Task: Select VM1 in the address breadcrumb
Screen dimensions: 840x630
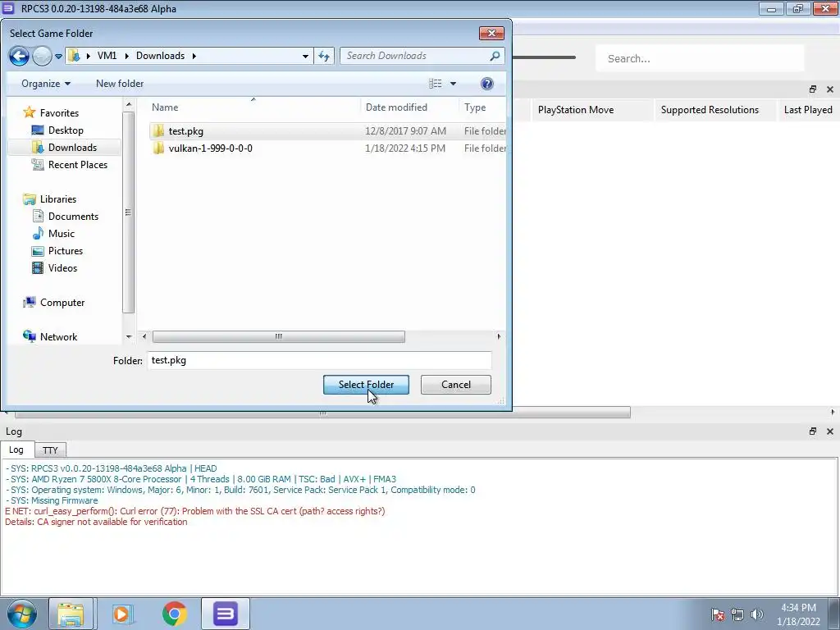Action: tap(107, 56)
